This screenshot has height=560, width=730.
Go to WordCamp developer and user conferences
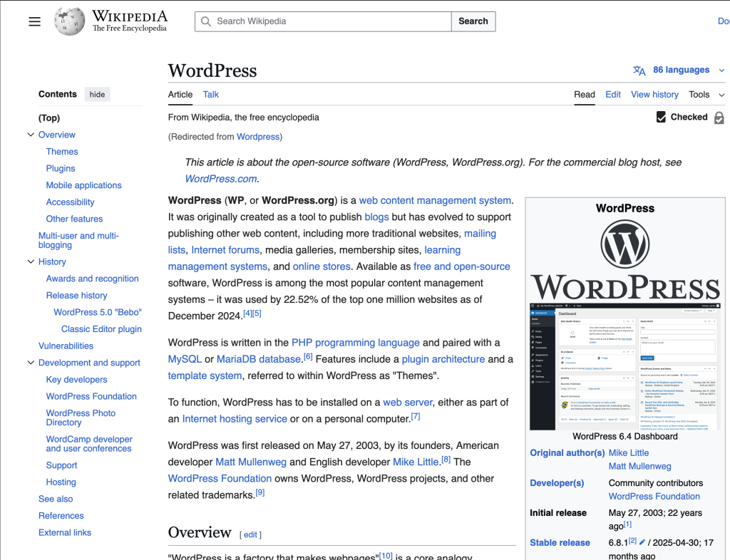tap(89, 444)
